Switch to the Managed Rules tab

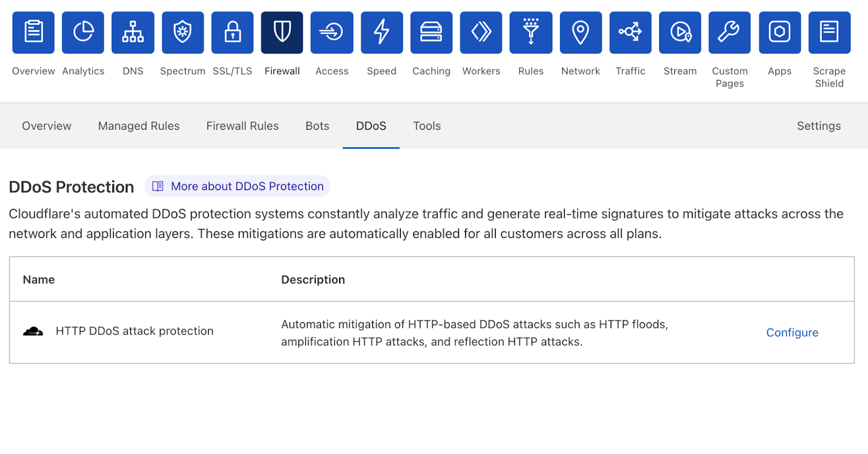139,126
